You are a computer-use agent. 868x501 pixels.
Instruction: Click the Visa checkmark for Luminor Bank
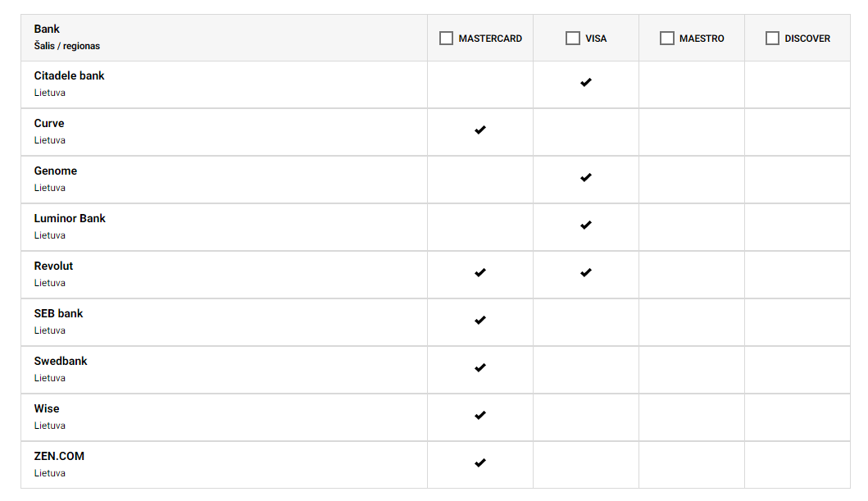586,225
